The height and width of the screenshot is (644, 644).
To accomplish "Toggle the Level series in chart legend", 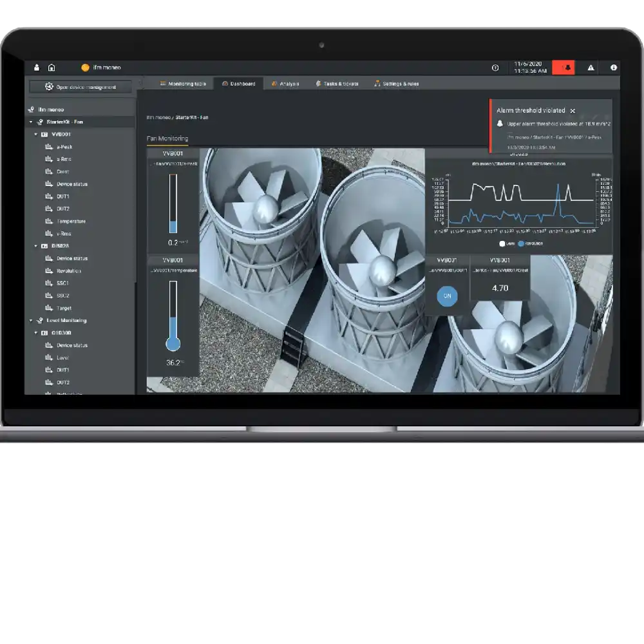I will pos(502,243).
